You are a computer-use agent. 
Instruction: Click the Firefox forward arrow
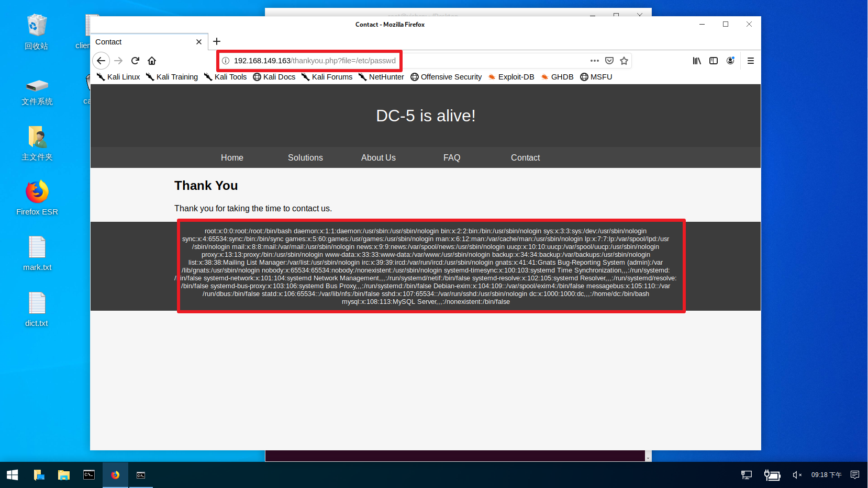click(x=118, y=61)
